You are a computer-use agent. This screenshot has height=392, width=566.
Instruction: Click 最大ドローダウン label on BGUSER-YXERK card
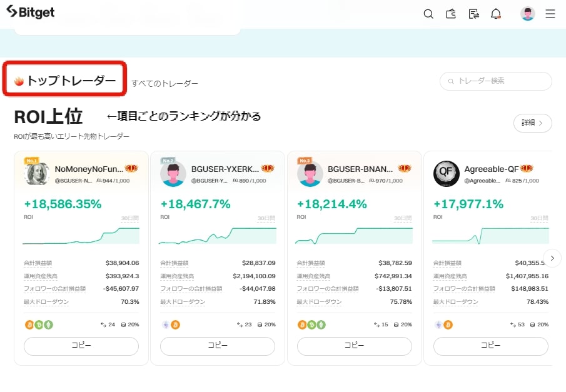[183, 302]
